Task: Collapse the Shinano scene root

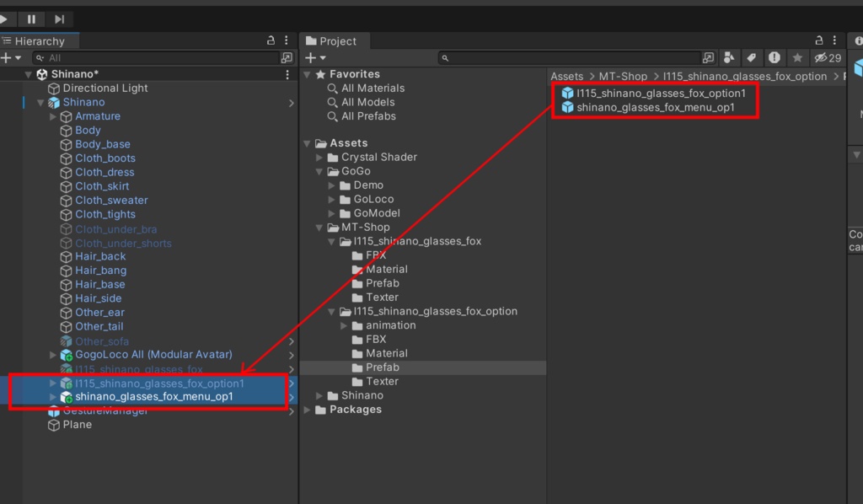Action: (28, 74)
